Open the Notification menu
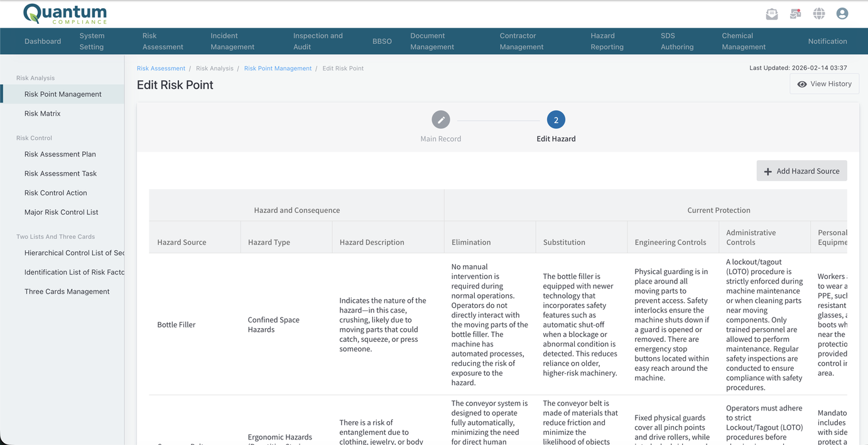 [827, 41]
